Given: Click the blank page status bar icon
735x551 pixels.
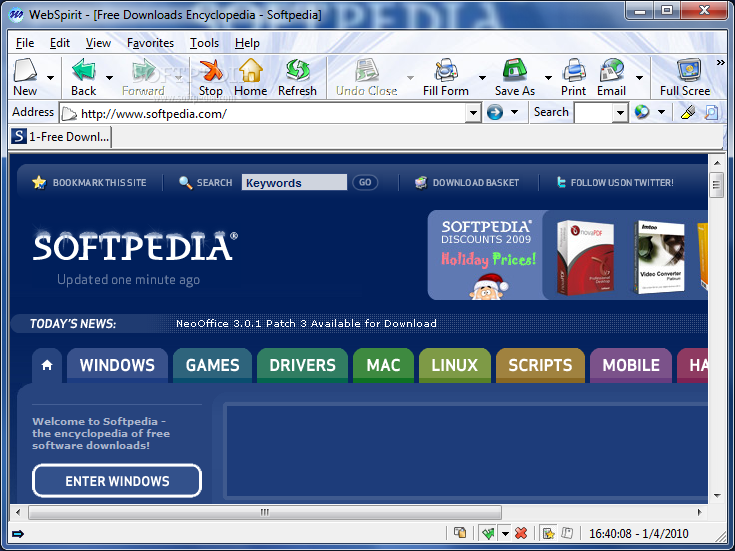Looking at the screenshot, I should click(x=567, y=533).
